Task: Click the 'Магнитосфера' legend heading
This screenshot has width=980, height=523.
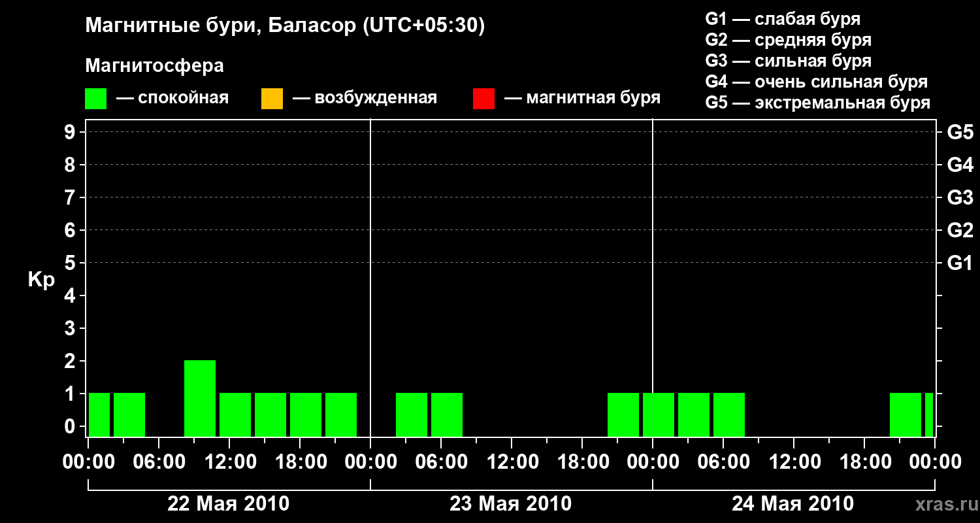Action: coord(154,66)
